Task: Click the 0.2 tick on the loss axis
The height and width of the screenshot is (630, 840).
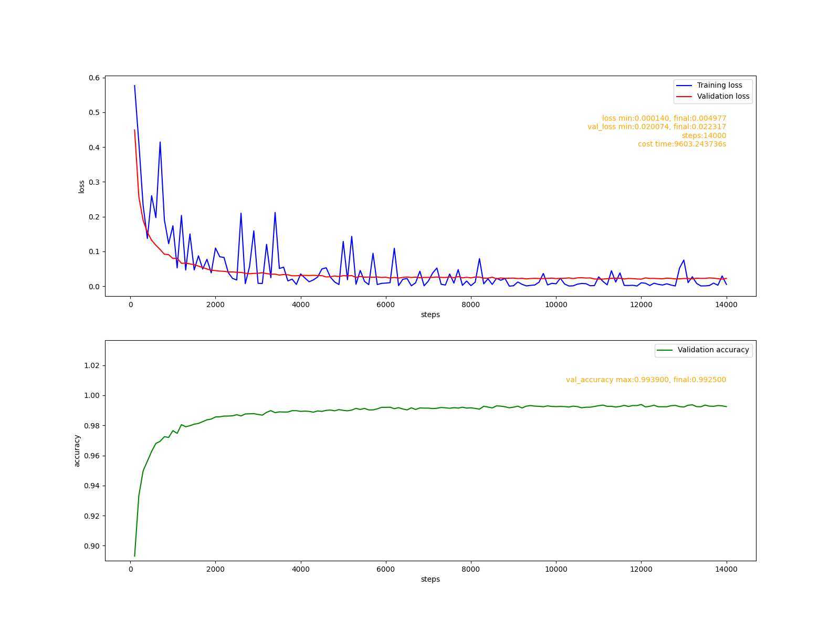Action: tap(94, 217)
